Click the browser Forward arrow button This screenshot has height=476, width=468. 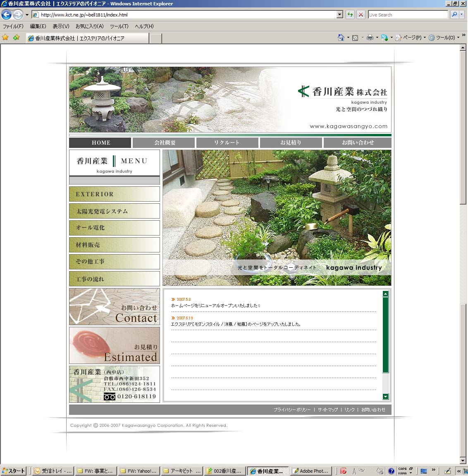coord(18,14)
